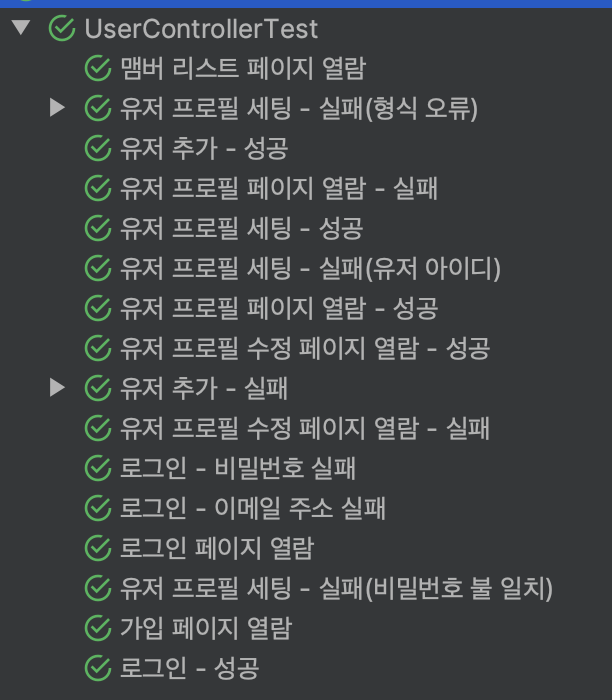Click passed icon beside 유저 추가 - 성공
The image size is (612, 700).
tap(98, 148)
